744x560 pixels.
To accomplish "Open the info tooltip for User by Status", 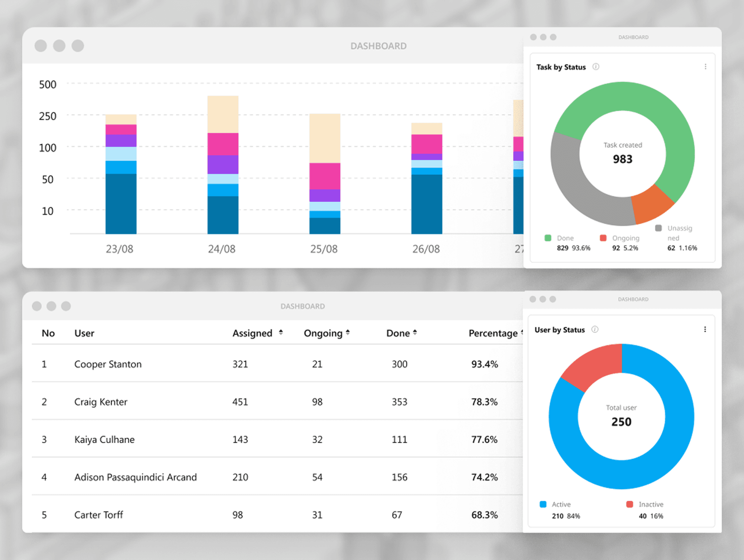I will pos(595,330).
